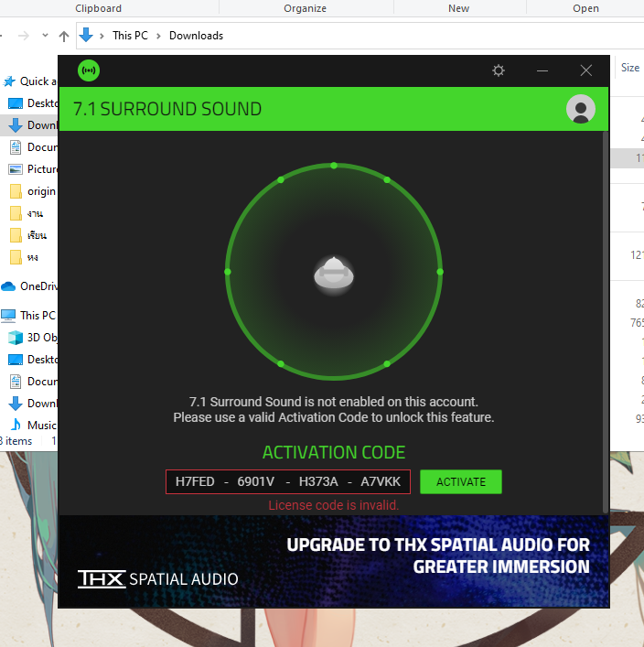644x647 pixels.
Task: Select Quick access in the navigation pane
Action: [29, 81]
